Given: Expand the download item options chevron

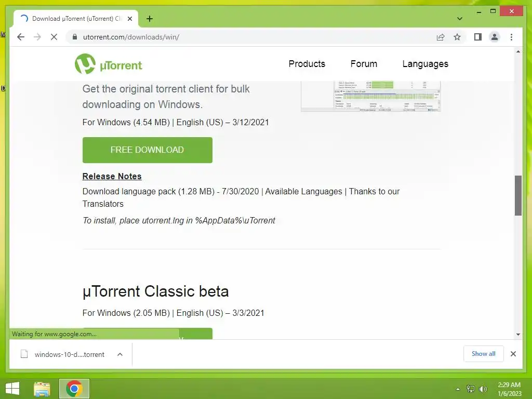Looking at the screenshot, I should 120,354.
